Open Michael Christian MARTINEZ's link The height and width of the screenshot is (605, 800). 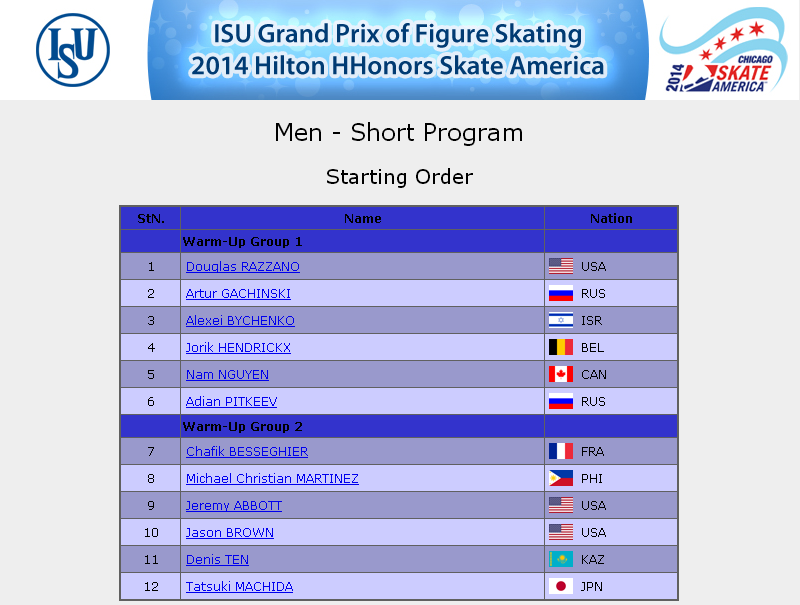(x=272, y=479)
